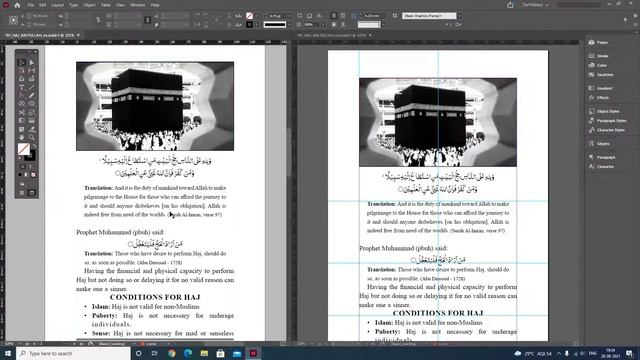Screen dimensions: 640x360
Task: Select the Ellipse shape tool
Action: point(31,104)
